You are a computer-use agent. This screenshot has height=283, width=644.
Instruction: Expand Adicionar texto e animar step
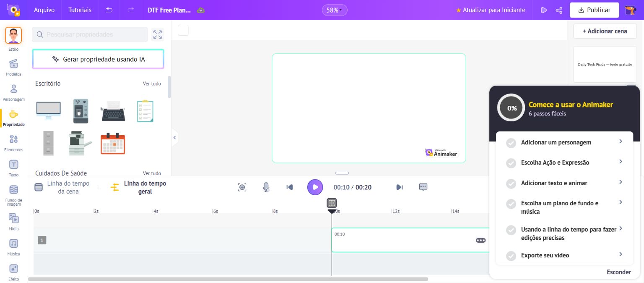564,183
